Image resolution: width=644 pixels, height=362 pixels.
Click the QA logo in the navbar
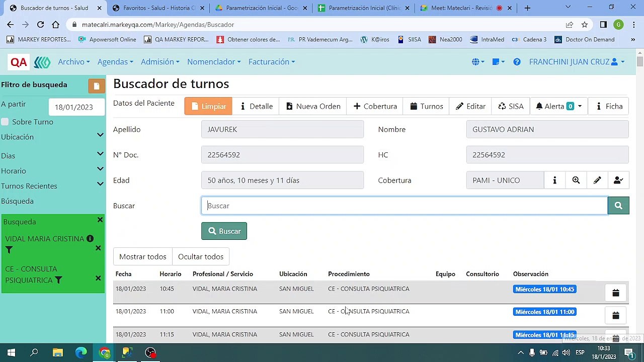(x=19, y=62)
